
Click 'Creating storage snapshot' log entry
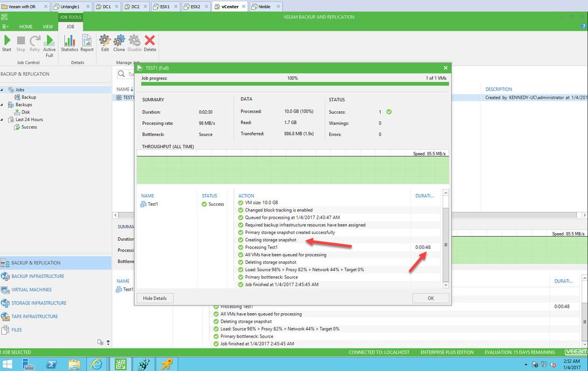270,239
